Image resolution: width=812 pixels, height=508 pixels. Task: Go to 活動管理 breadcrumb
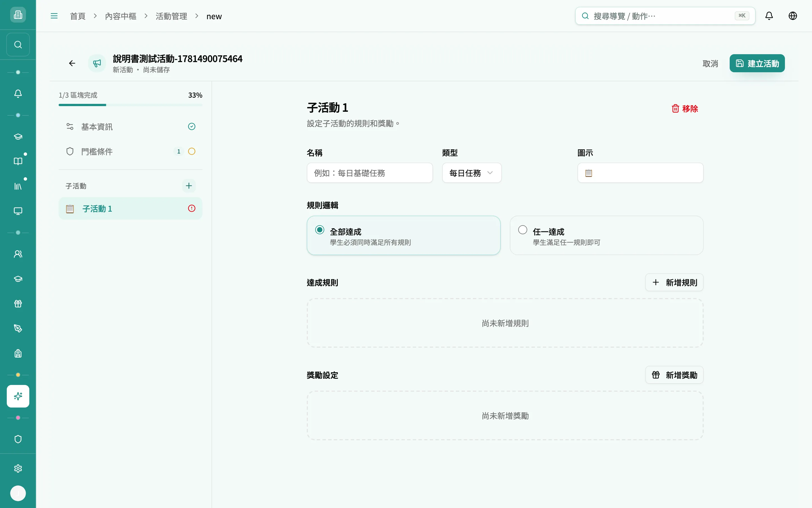point(171,16)
